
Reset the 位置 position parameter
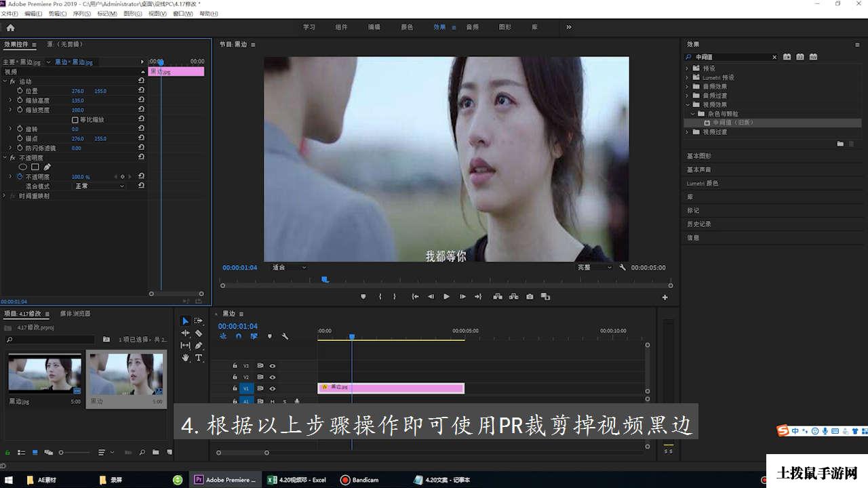[x=141, y=91]
